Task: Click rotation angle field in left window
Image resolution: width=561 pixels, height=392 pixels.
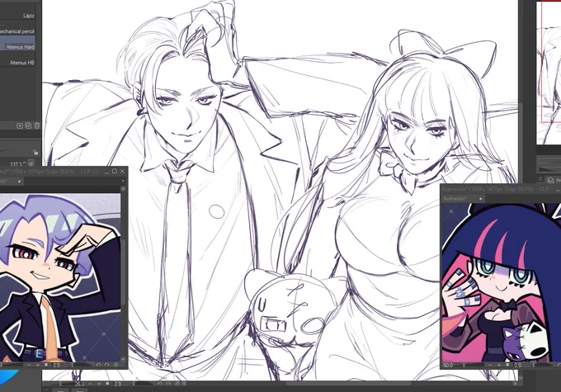Action: (x=57, y=366)
